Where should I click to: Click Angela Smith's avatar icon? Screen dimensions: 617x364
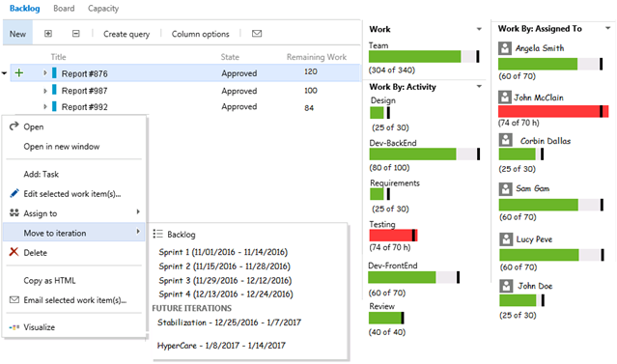pos(505,48)
